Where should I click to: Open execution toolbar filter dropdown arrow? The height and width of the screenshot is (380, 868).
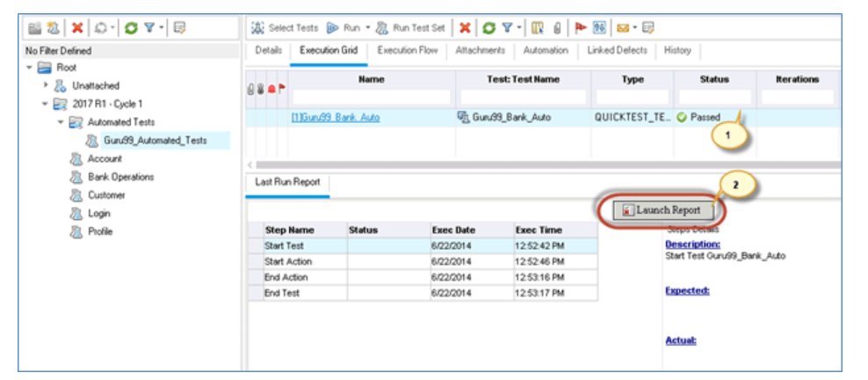coord(518,27)
